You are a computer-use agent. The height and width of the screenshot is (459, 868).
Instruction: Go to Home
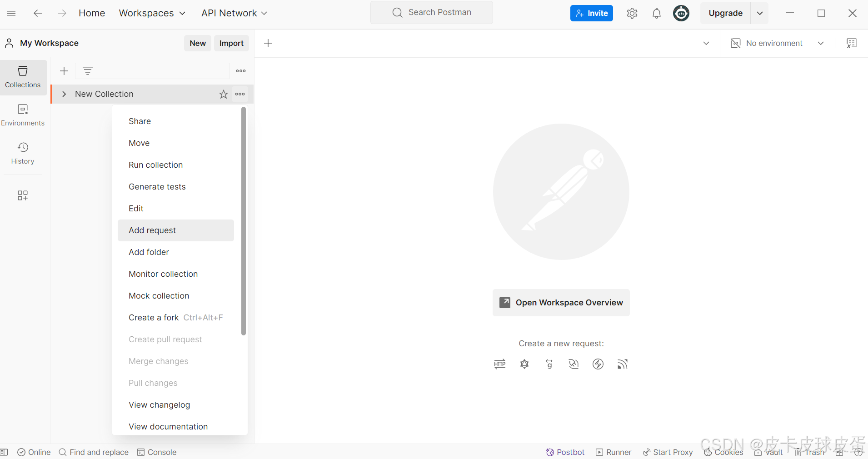pos(92,13)
